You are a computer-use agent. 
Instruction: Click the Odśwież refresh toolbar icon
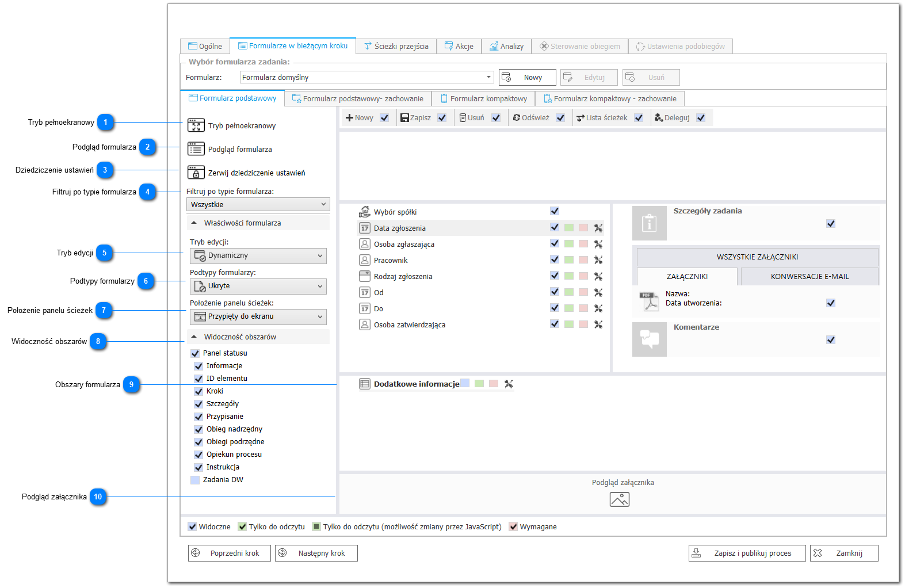coord(517,117)
